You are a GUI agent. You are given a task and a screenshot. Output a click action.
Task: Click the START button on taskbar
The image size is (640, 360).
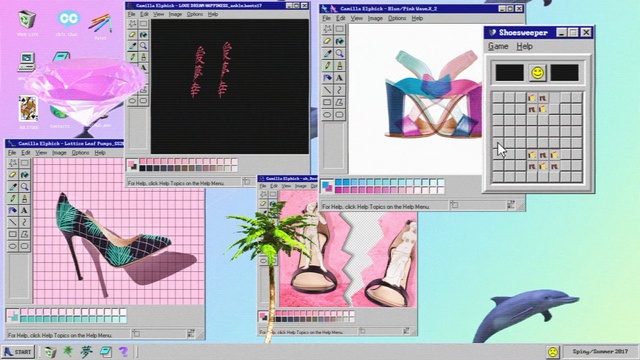tap(18, 351)
